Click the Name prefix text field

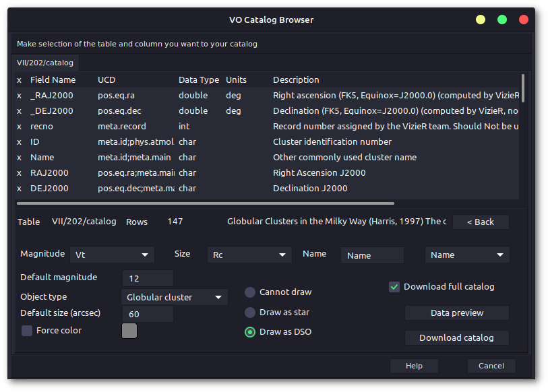[372, 255]
